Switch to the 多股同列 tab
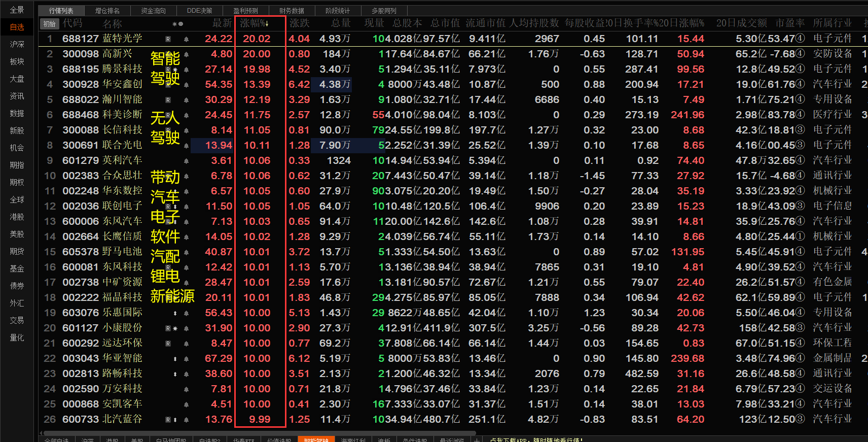This screenshot has height=442, width=868. [x=384, y=11]
